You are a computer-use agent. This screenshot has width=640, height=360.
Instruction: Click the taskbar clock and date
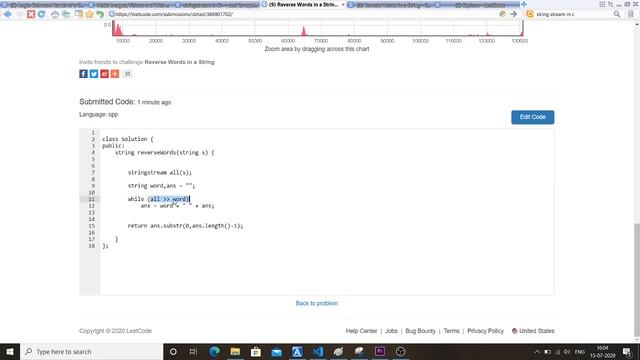[602, 352]
